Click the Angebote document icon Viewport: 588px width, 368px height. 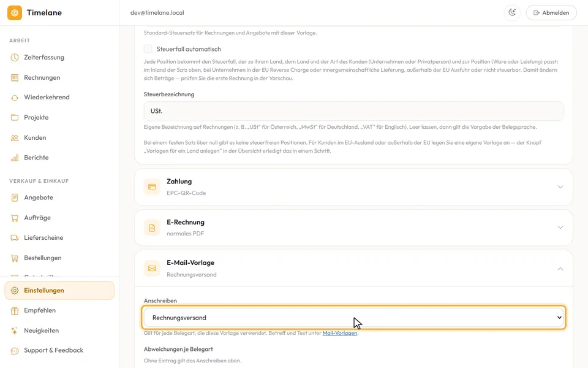(15, 197)
